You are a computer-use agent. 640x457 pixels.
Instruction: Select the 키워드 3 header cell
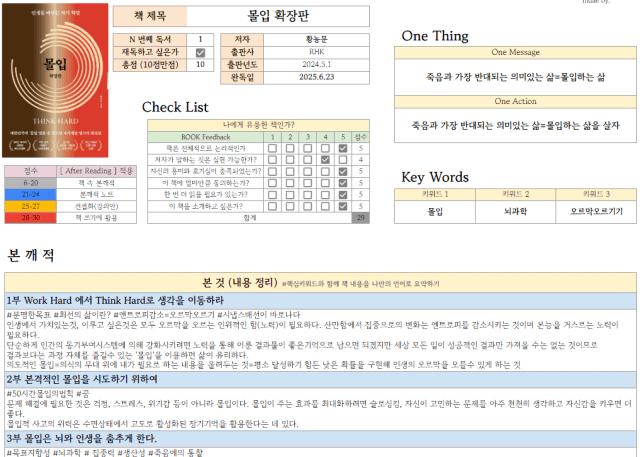point(596,194)
